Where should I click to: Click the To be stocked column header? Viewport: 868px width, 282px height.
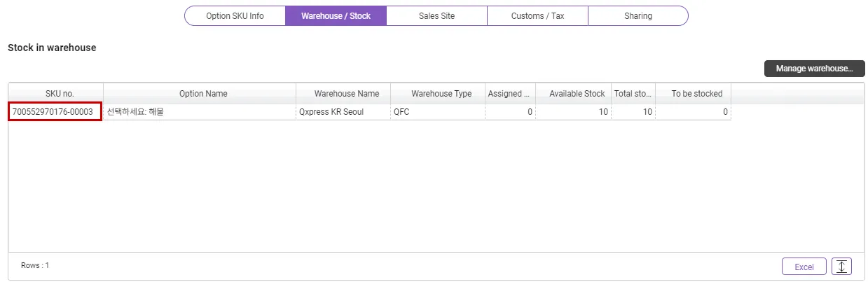click(696, 94)
